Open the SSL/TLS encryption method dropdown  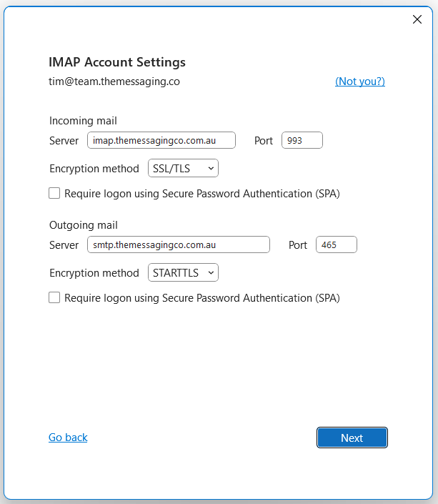coord(183,168)
